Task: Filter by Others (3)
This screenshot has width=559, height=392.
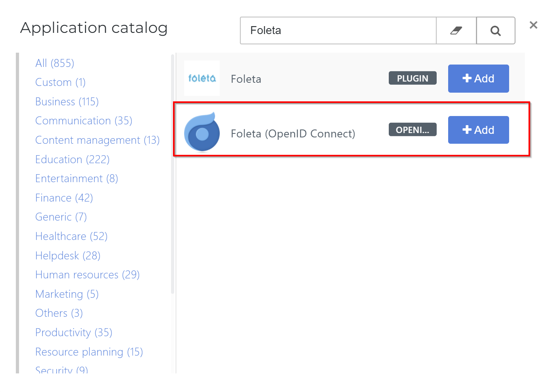Action: tap(59, 313)
